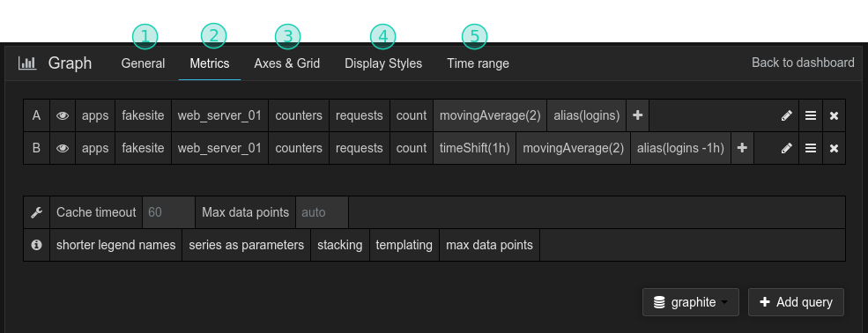Open the hamburger menu icon for query A

pyautogui.click(x=811, y=115)
